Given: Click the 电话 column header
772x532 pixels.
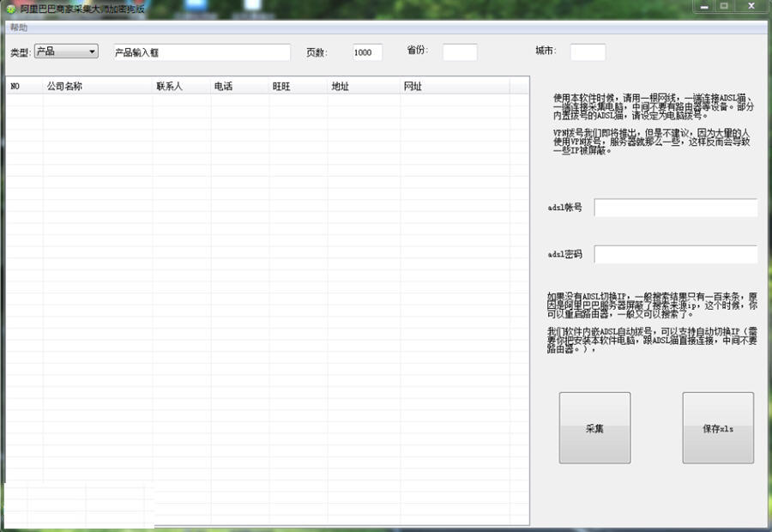Looking at the screenshot, I should point(240,86).
